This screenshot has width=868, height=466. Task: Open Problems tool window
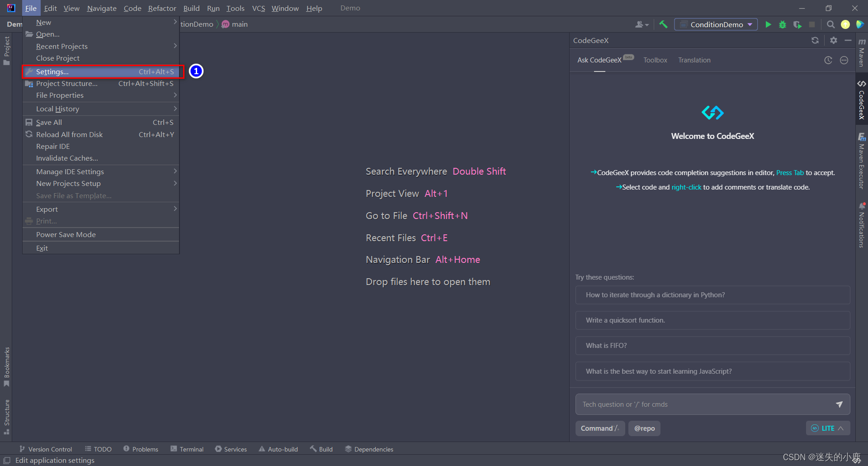(x=141, y=449)
